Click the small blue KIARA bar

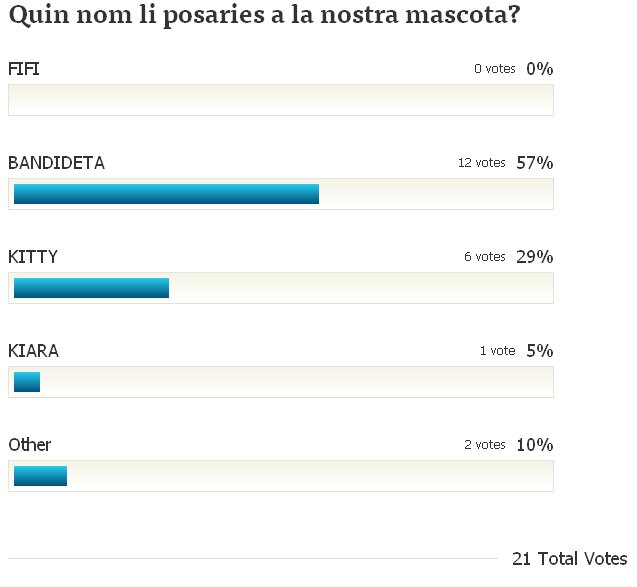pos(27,382)
